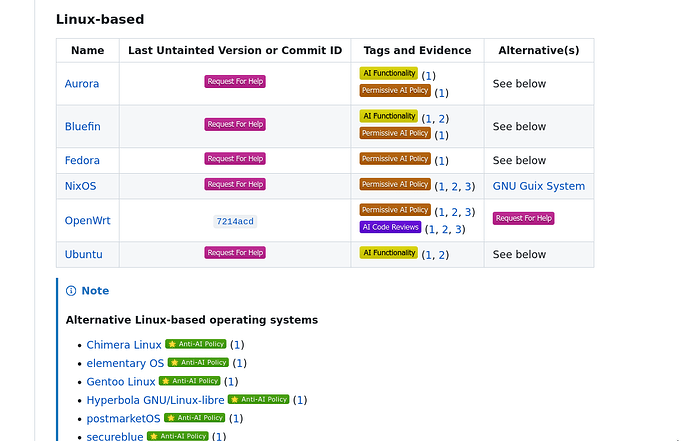Open the Bluefin link

click(x=83, y=126)
